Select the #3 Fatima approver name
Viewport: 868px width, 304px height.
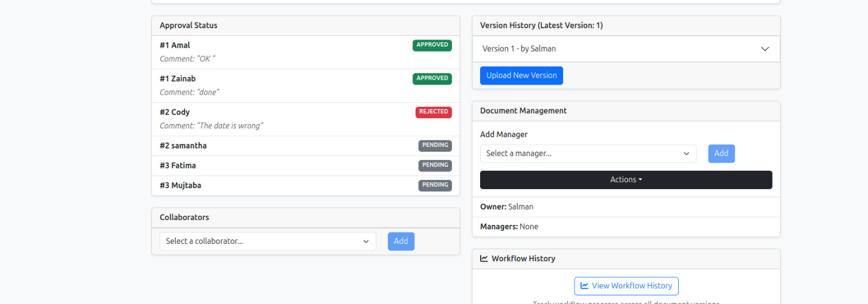coord(177,166)
